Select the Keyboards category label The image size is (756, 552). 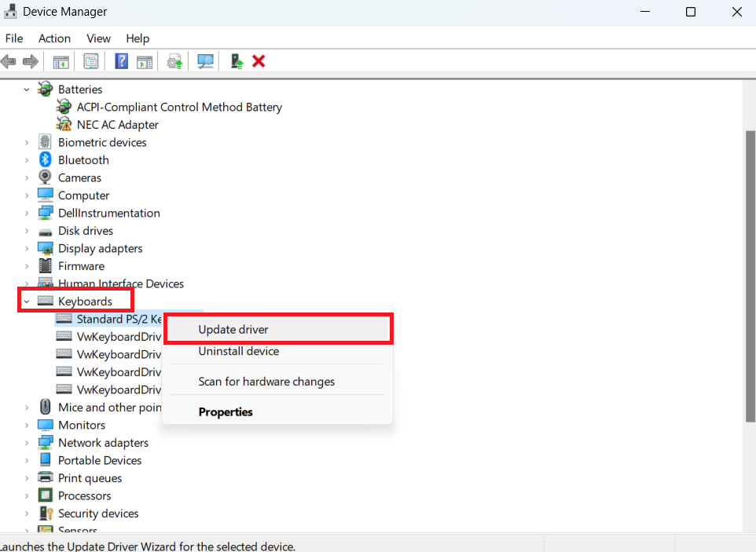[85, 302]
